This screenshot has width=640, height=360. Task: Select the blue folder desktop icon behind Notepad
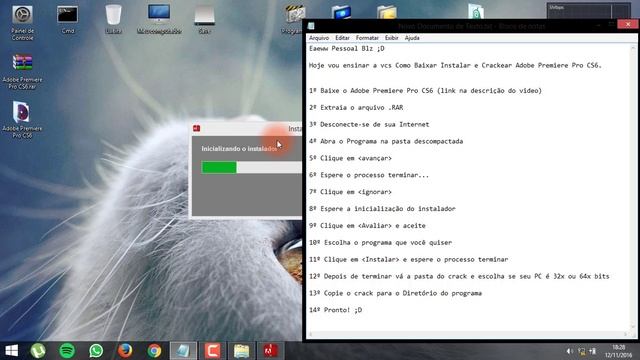[341, 12]
